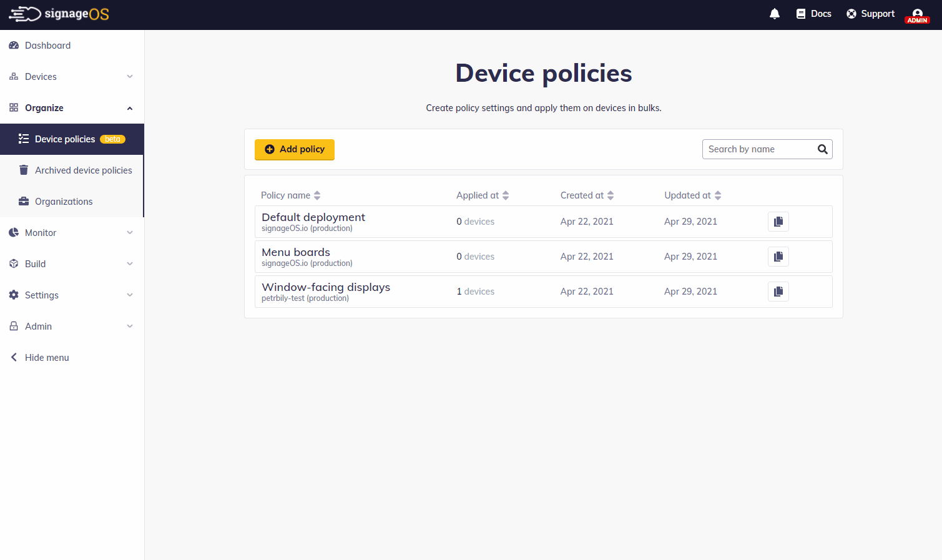Screen dimensions: 942x560
Task: Expand the Devices section
Action: [129, 76]
